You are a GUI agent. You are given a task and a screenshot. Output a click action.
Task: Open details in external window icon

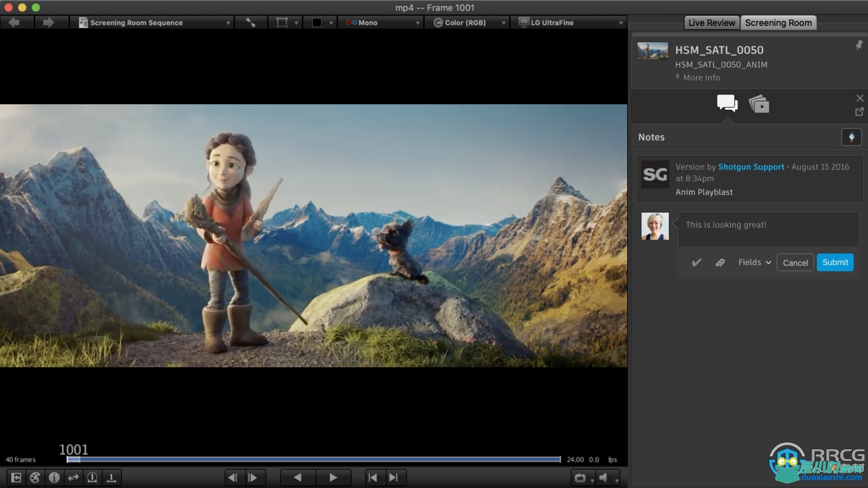(860, 112)
